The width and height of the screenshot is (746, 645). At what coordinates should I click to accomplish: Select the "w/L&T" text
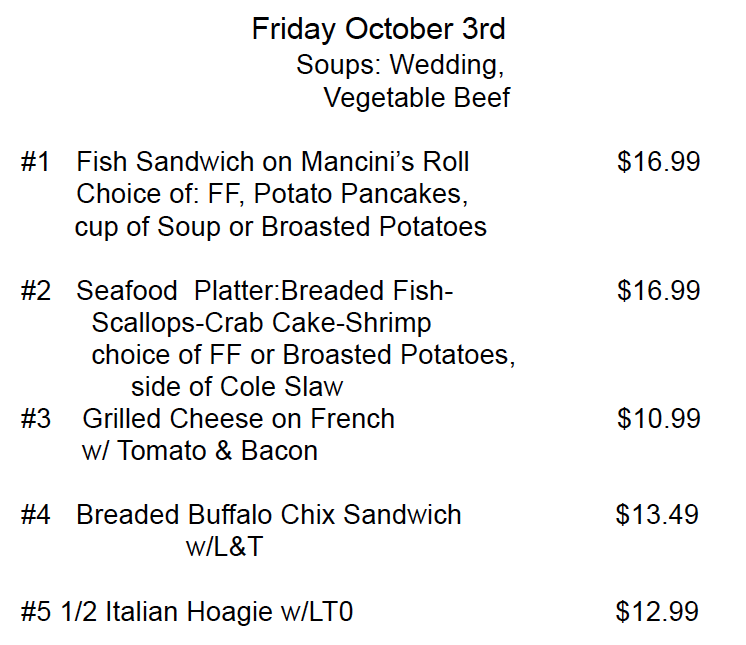(x=224, y=547)
